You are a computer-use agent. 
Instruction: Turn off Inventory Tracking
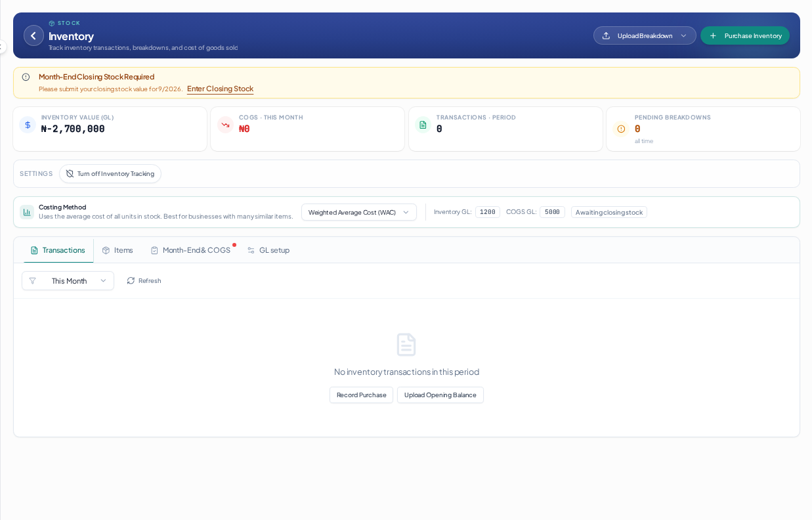point(110,173)
